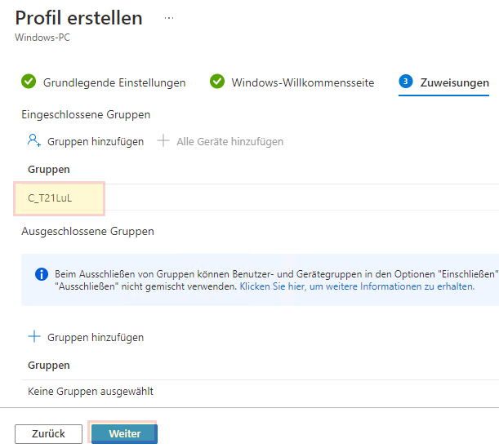Add excluded groups via Gruppen hinzufügen
This screenshot has height=448, width=499.
[86, 337]
